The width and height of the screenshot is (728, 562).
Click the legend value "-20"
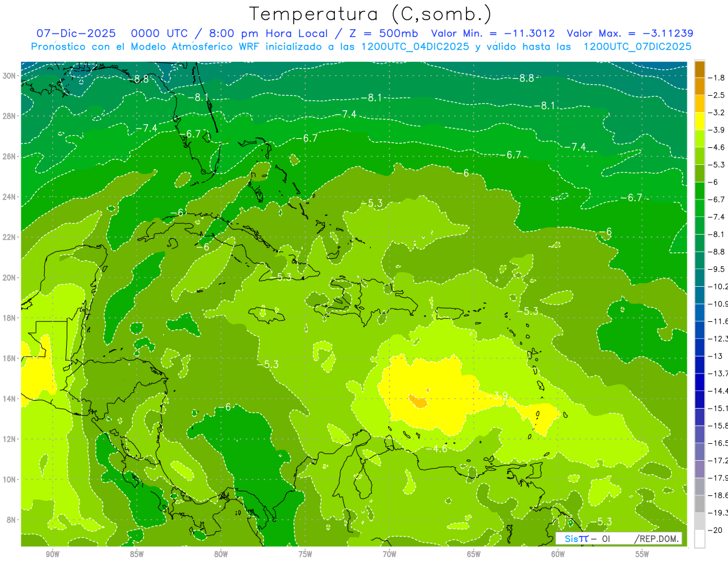click(716, 530)
